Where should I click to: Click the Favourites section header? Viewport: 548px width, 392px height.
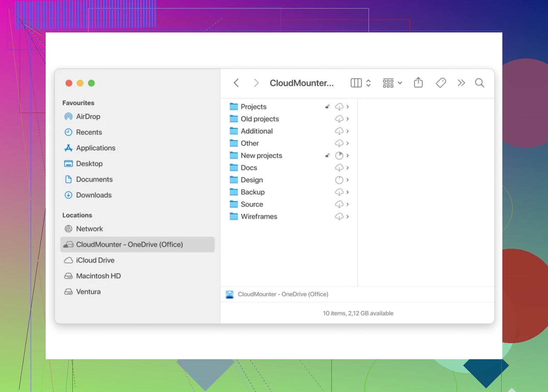click(x=78, y=103)
